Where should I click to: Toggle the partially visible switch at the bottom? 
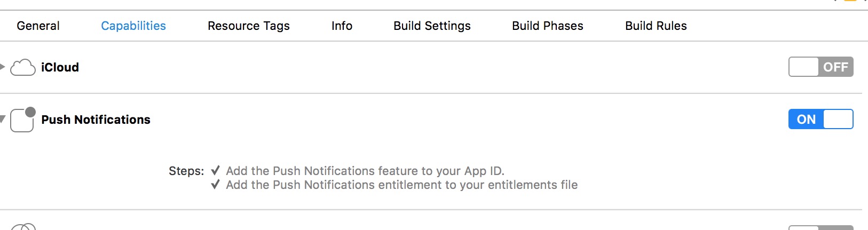pos(820,228)
